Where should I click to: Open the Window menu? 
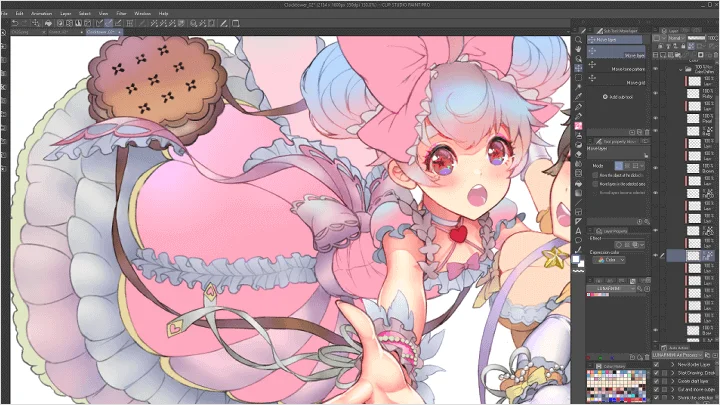click(x=142, y=13)
